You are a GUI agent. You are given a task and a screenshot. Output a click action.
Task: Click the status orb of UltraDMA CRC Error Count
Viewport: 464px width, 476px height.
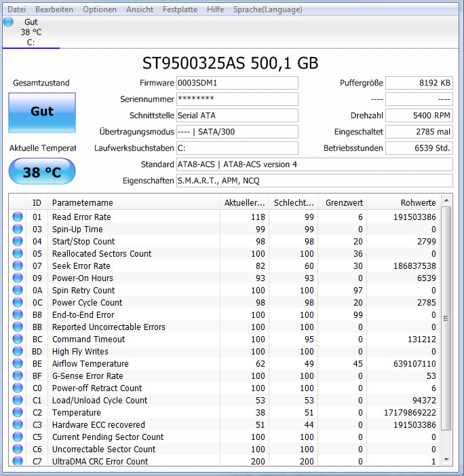click(x=18, y=461)
